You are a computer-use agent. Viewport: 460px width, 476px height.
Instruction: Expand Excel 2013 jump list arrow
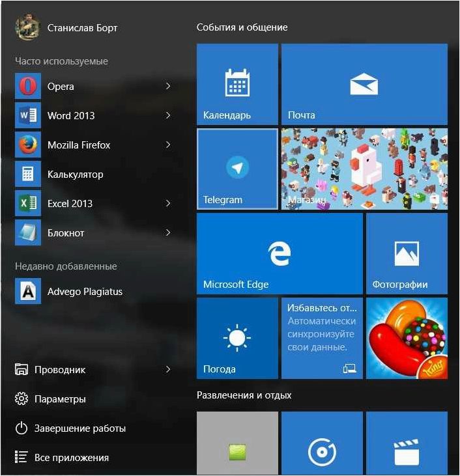(x=168, y=203)
